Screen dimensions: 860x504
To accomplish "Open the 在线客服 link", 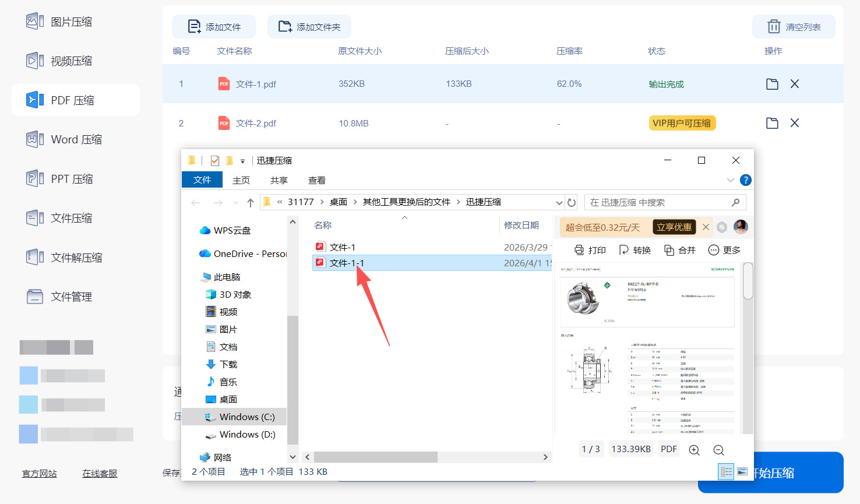I will [x=100, y=474].
